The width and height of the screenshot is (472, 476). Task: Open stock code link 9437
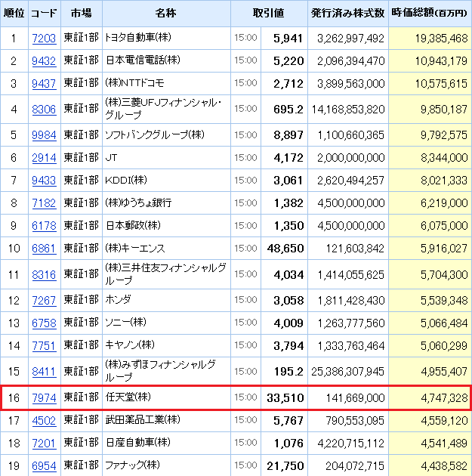44,83
